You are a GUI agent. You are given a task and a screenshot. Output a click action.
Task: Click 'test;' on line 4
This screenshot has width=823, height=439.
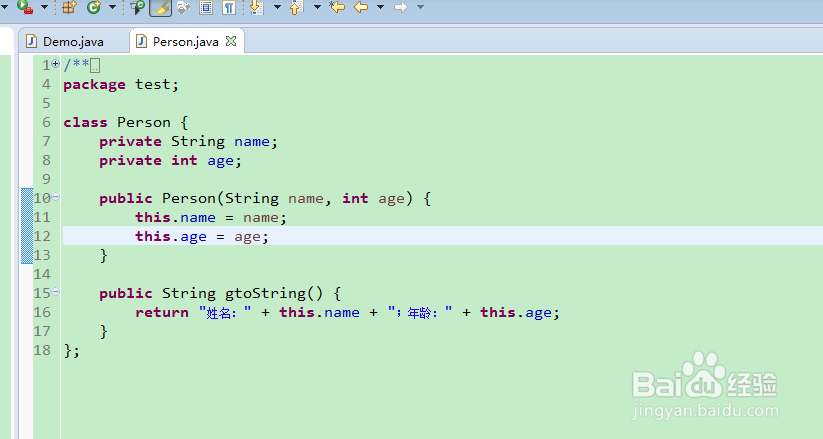(157, 84)
